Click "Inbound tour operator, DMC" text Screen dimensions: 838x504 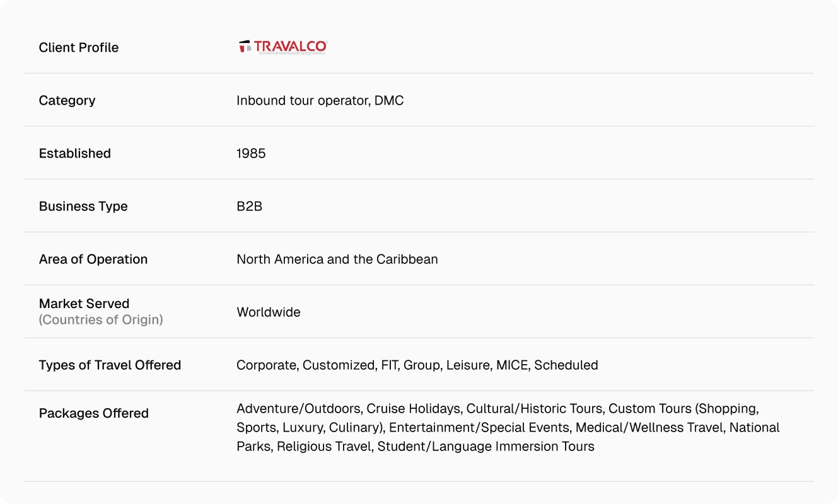320,100
